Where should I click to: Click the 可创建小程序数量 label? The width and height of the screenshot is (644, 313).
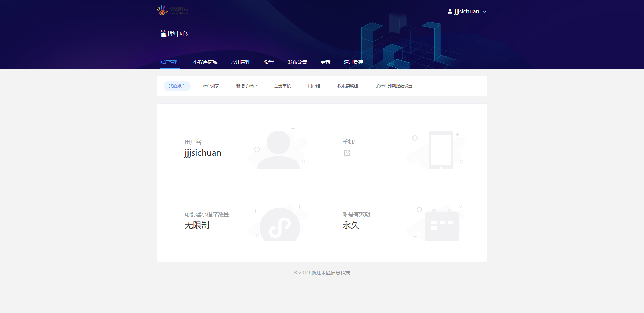pos(207,215)
